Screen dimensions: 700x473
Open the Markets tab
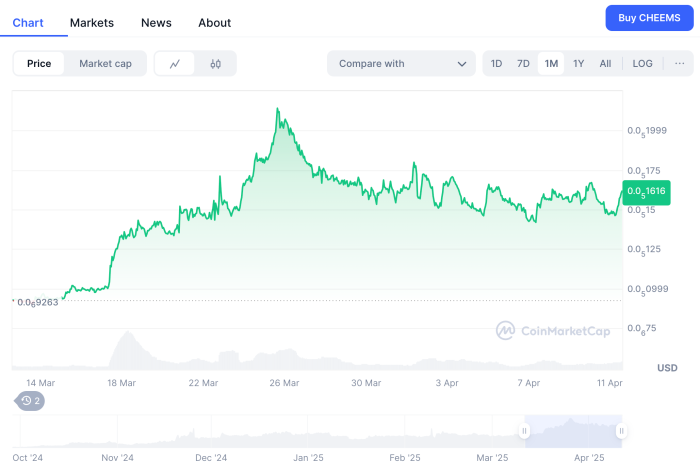click(x=92, y=22)
